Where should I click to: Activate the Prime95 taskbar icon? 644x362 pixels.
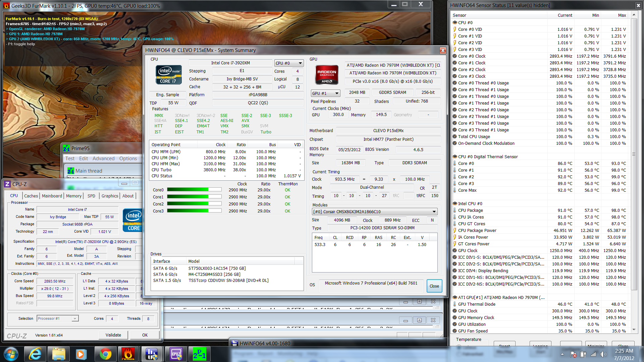pos(200,354)
